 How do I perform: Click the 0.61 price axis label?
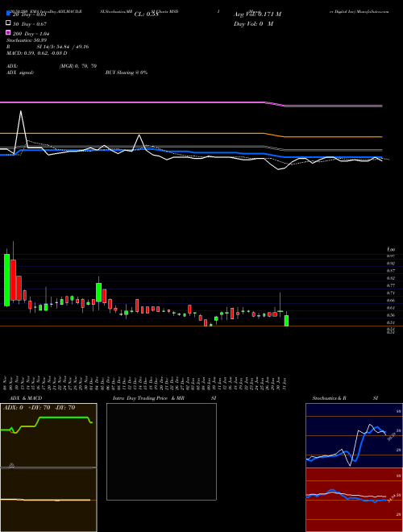click(x=390, y=308)
